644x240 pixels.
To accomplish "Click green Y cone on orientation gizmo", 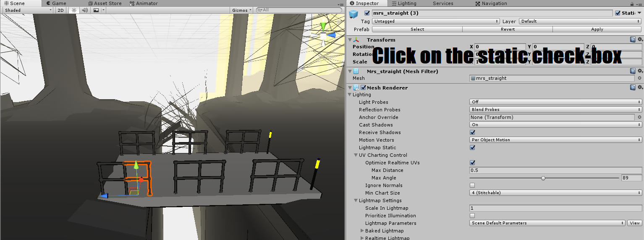I will [323, 26].
